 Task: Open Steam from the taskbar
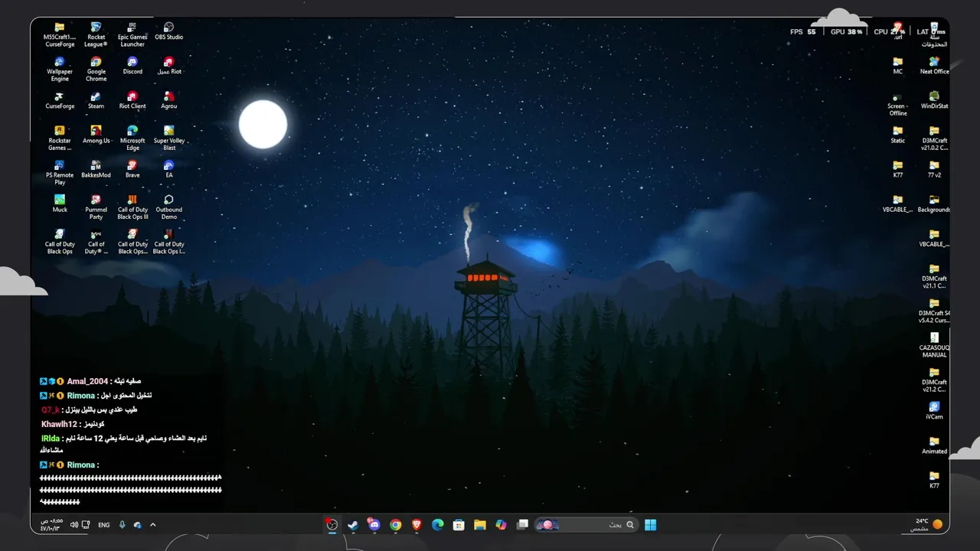pyautogui.click(x=353, y=524)
